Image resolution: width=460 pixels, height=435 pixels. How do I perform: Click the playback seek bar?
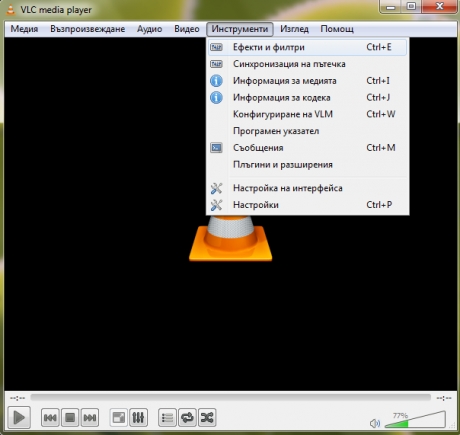pyautogui.click(x=230, y=397)
